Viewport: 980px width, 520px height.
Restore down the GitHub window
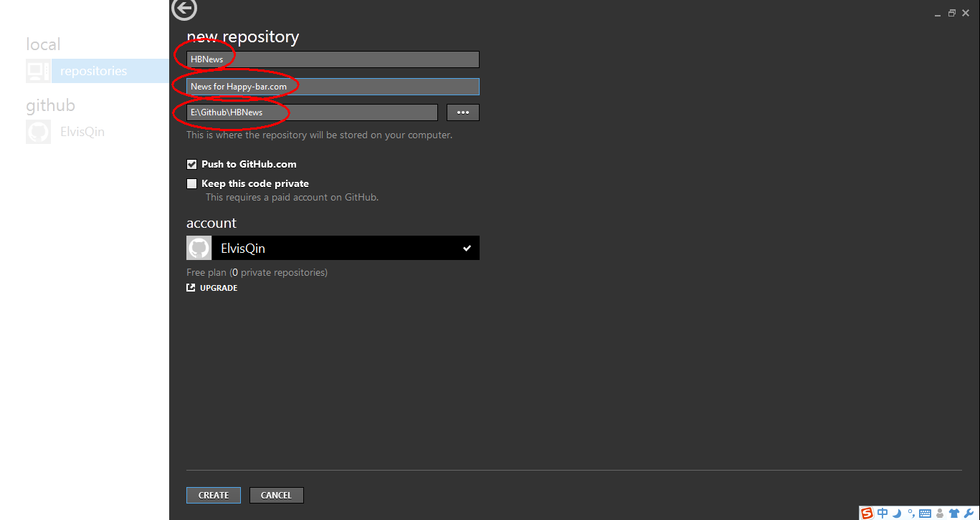[952, 13]
